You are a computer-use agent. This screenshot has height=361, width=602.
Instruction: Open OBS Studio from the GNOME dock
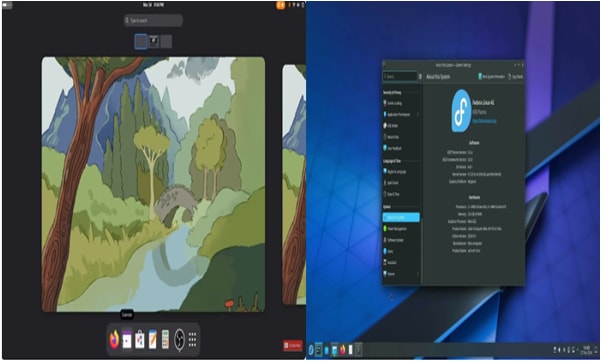(179, 339)
